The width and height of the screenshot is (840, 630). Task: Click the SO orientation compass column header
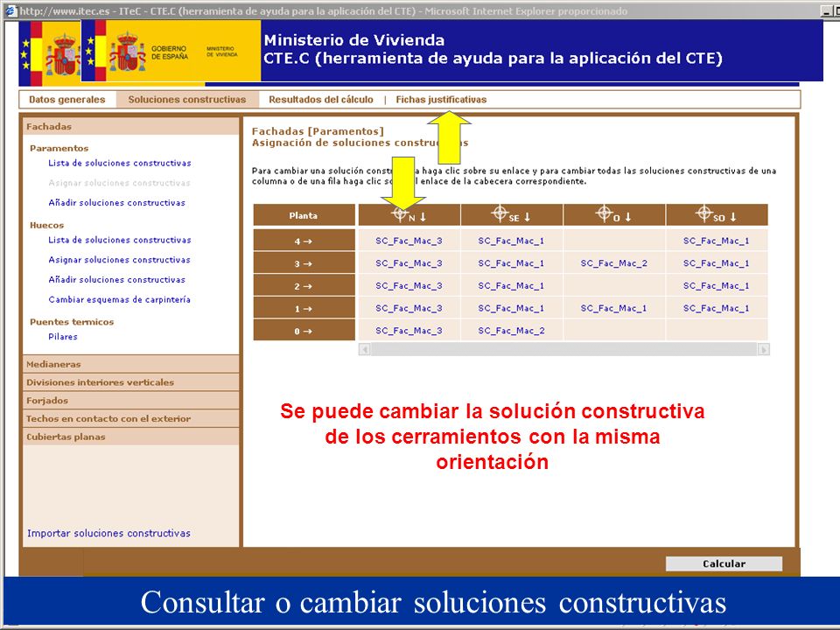coord(717,215)
